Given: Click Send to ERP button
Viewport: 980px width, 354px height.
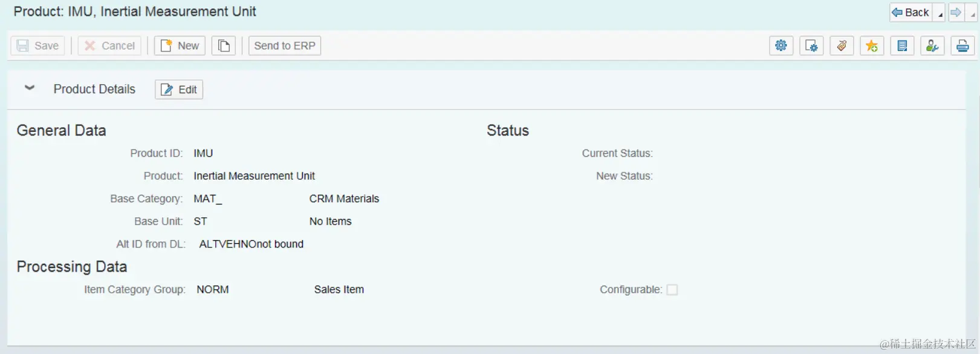Looking at the screenshot, I should [x=285, y=45].
